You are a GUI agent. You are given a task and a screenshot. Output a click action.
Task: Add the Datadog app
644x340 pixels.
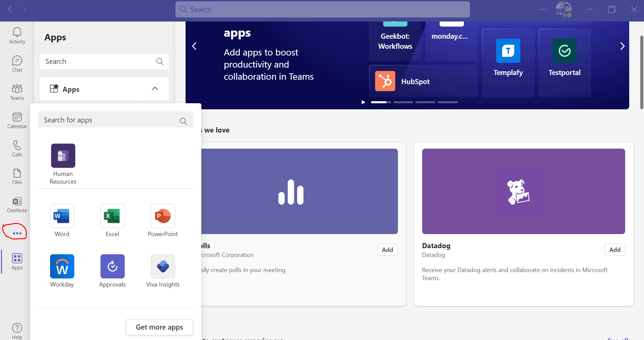pyautogui.click(x=615, y=250)
